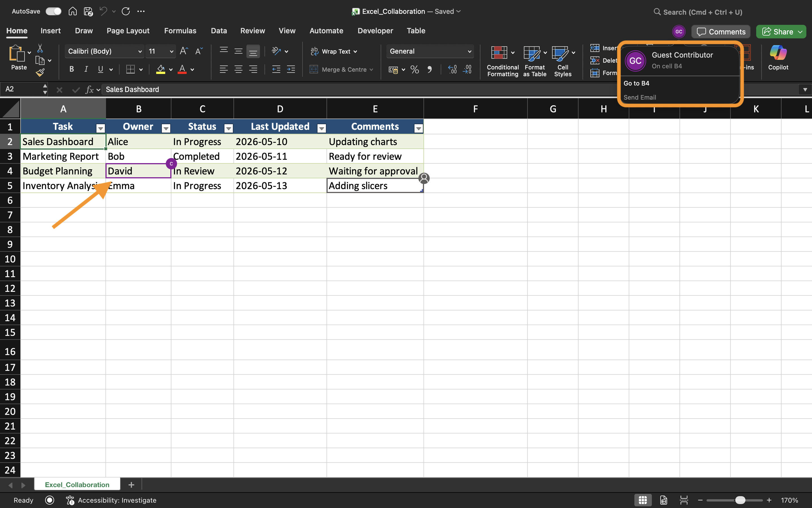Switch to the Data tab

point(219,30)
